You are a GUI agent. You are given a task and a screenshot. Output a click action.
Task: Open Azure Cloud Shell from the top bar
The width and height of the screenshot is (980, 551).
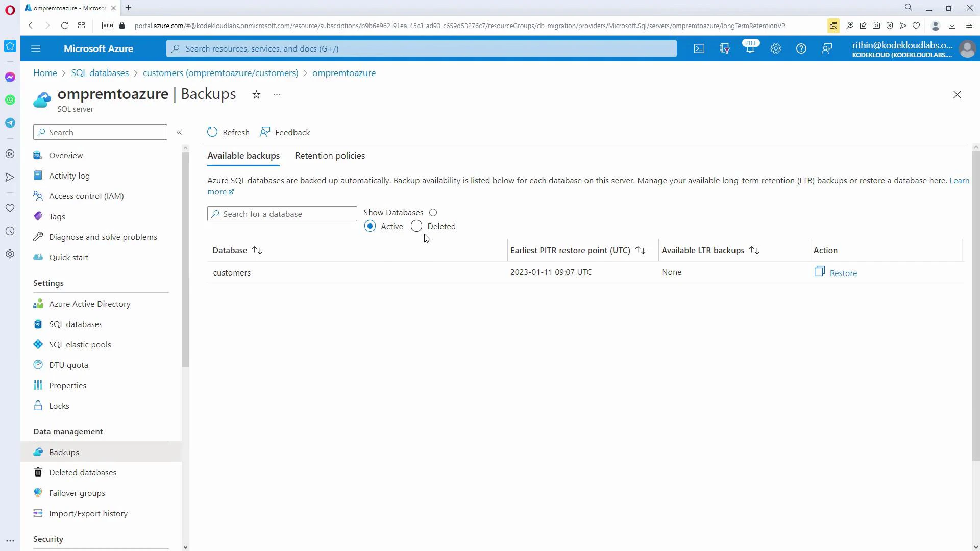coord(699,48)
